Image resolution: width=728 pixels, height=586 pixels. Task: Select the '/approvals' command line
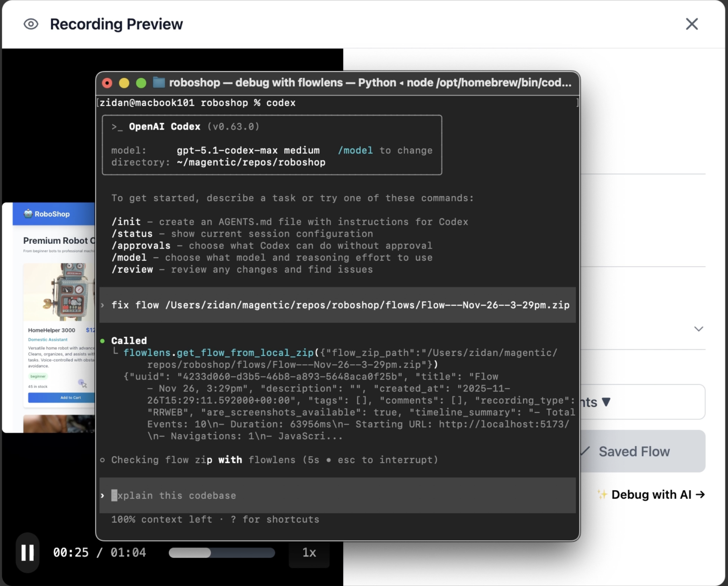click(x=272, y=246)
